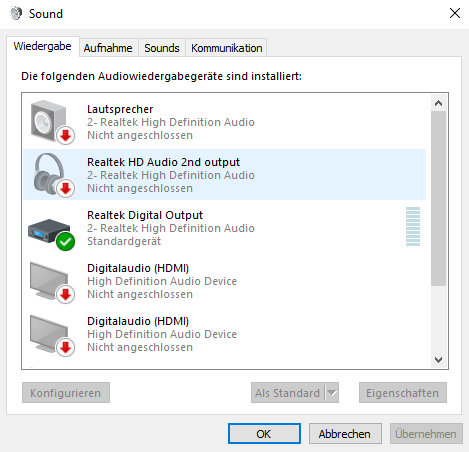Image resolution: width=469 pixels, height=452 pixels.
Task: Click the Eigenschaften button
Action: (403, 393)
